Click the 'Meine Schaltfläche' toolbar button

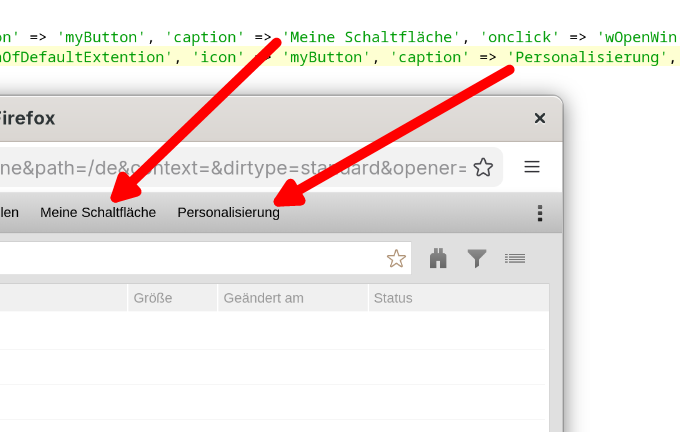point(98,213)
